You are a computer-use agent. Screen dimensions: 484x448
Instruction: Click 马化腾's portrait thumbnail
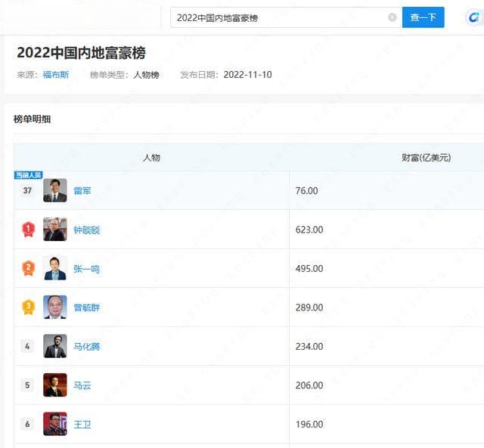(55, 346)
